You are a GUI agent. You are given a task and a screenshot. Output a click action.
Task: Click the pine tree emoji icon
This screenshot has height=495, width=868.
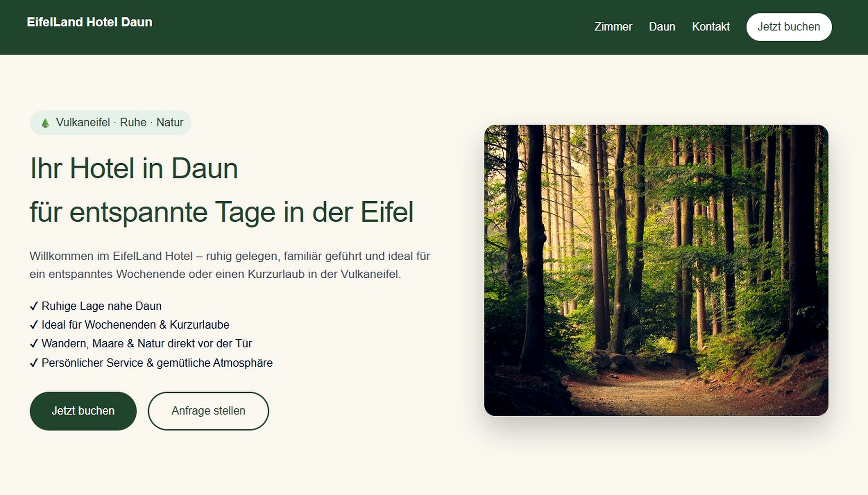[x=45, y=123]
